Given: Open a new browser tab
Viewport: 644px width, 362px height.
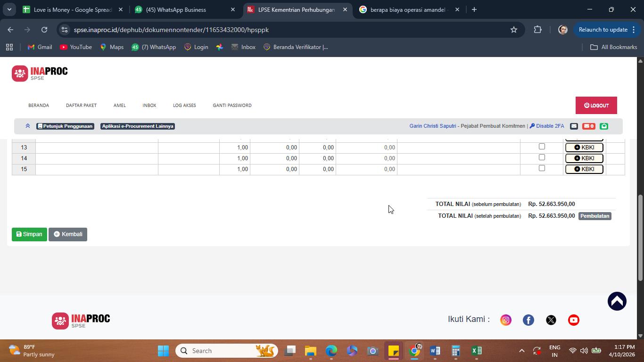Looking at the screenshot, I should click(474, 9).
